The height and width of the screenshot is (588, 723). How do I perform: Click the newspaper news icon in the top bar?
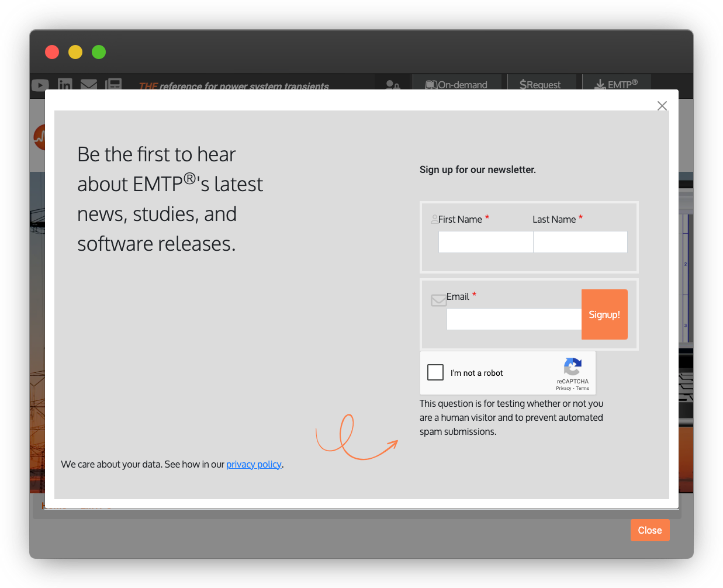(x=113, y=84)
